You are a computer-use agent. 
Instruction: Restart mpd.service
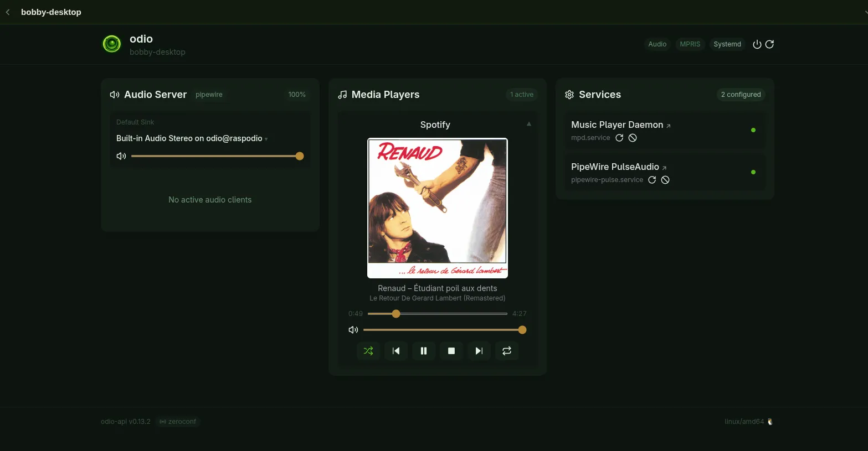619,138
